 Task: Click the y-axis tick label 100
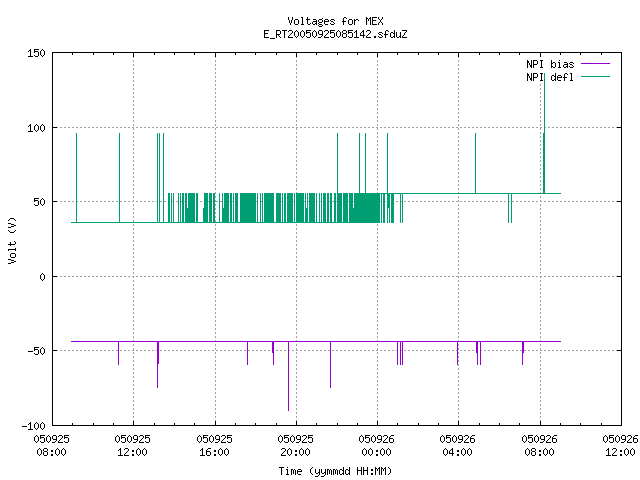(36, 128)
